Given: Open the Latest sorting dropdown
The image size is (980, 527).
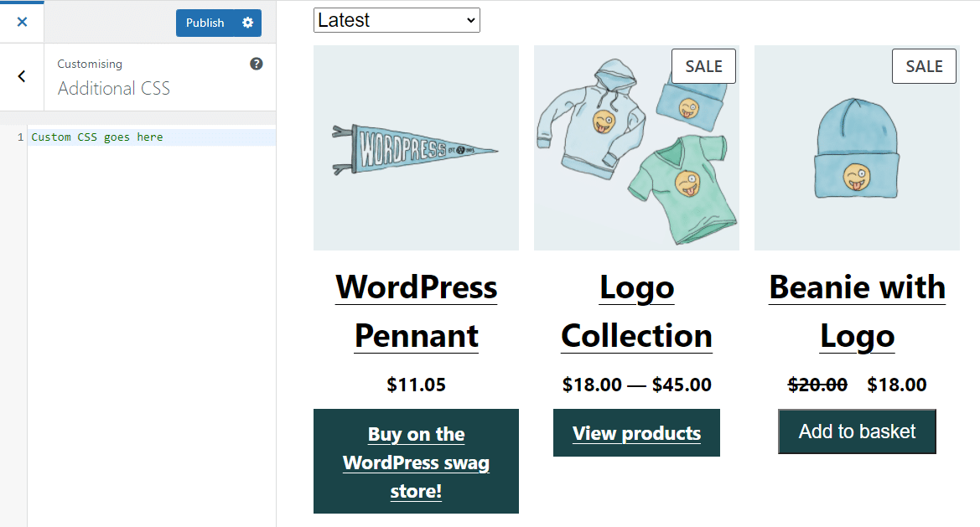Looking at the screenshot, I should pyautogui.click(x=397, y=19).
